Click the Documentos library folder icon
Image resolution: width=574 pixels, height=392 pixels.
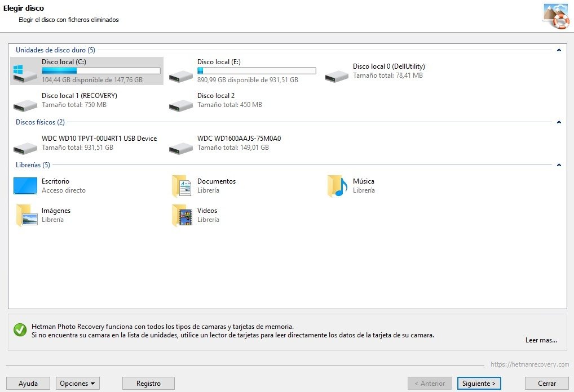(182, 186)
